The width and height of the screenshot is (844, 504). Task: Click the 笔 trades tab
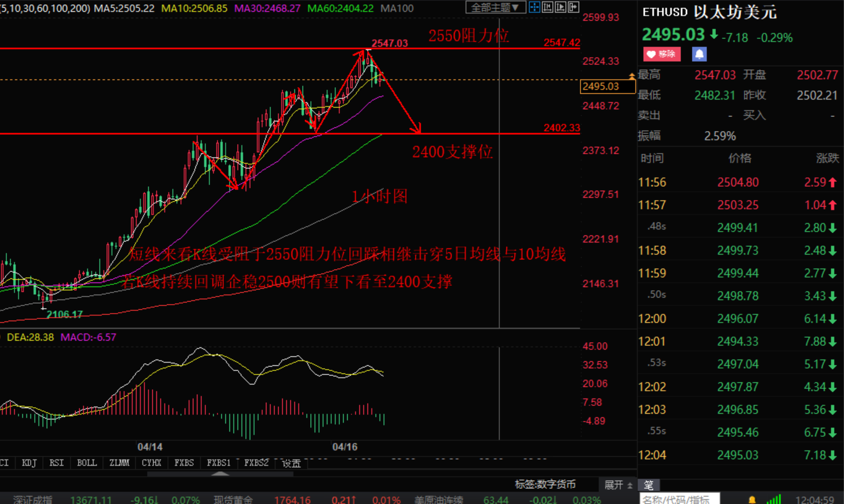[649, 485]
